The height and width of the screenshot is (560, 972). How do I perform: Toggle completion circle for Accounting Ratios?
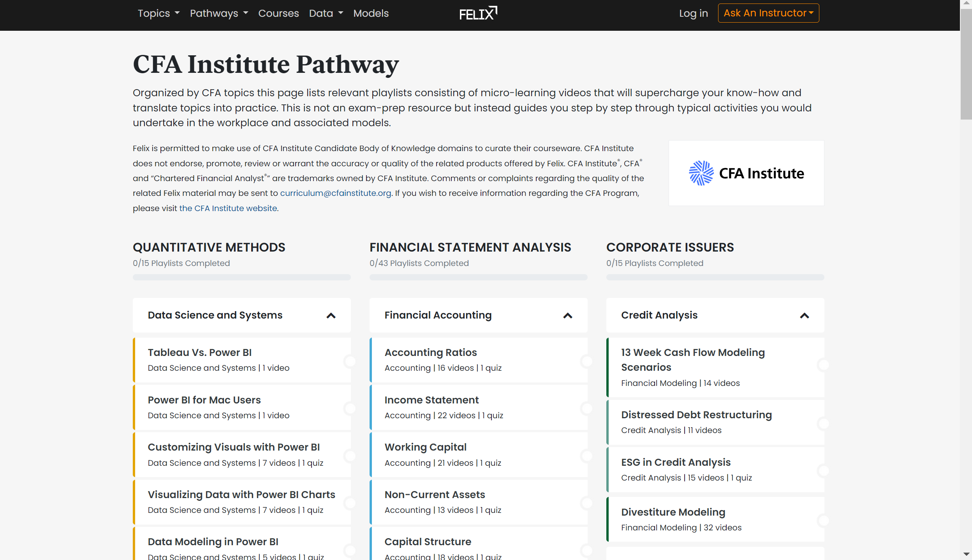[586, 361]
